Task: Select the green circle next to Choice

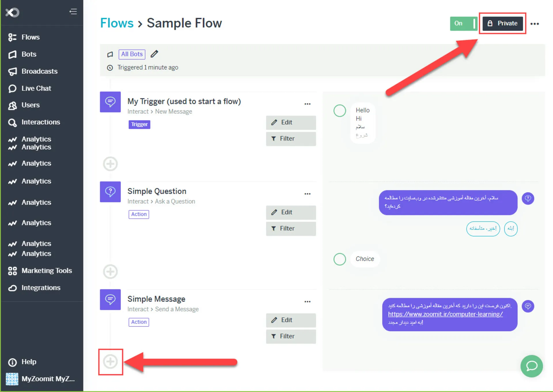Action: click(340, 259)
